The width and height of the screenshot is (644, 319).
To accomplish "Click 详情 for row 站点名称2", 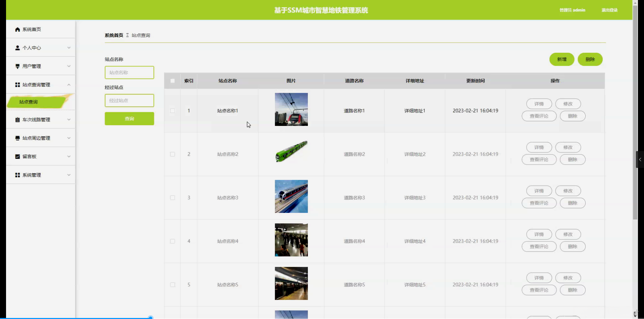I will click(x=539, y=147).
